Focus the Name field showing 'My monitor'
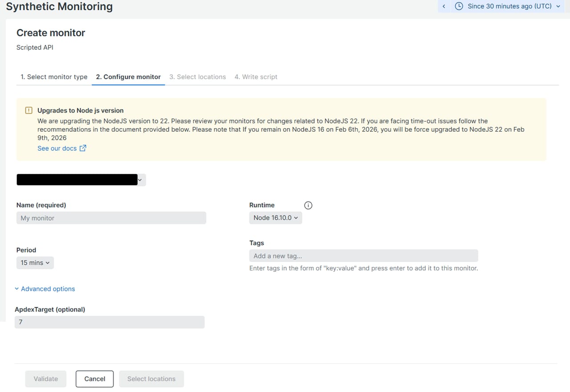The image size is (570, 392). tap(111, 218)
